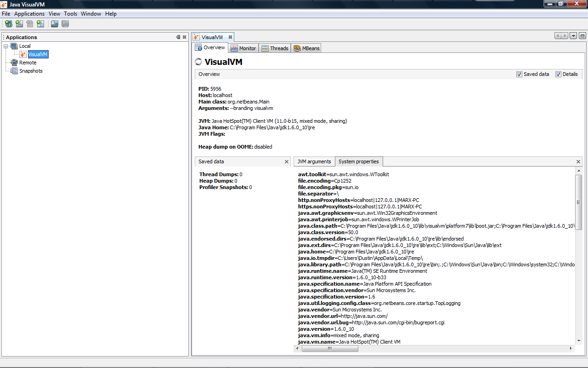This screenshot has height=368, width=588.
Task: Click the left tab-scroll arrow above the editor
Action: pos(558,35)
